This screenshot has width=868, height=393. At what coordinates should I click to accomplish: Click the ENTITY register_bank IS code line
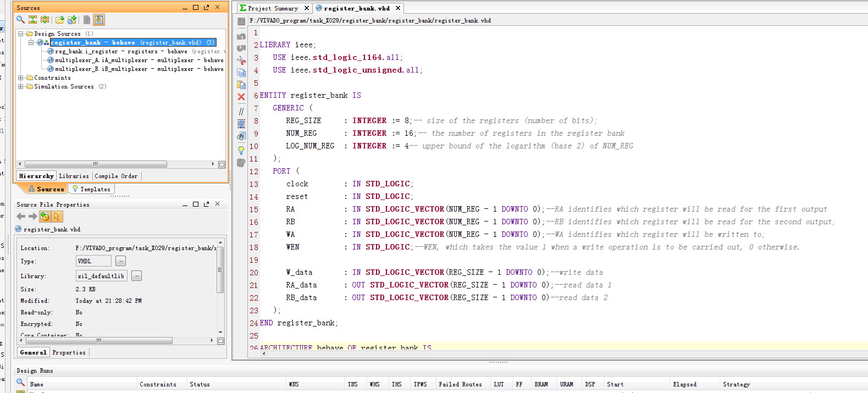(x=310, y=95)
